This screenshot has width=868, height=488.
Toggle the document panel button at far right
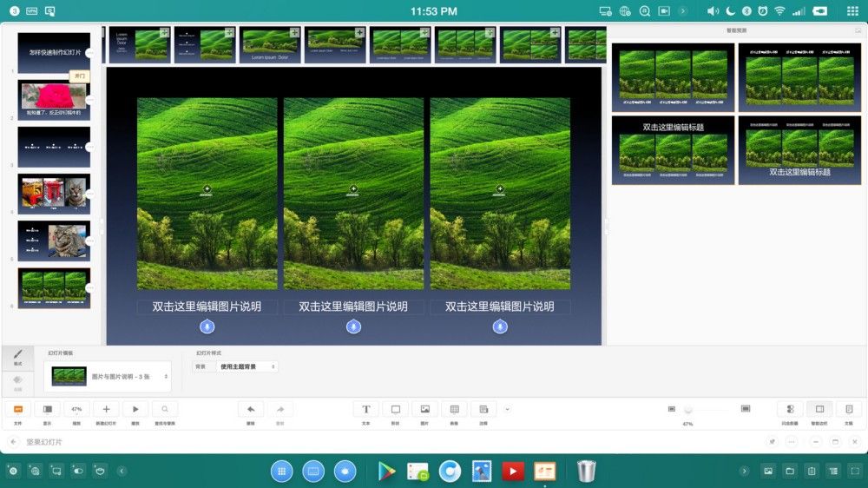point(849,409)
